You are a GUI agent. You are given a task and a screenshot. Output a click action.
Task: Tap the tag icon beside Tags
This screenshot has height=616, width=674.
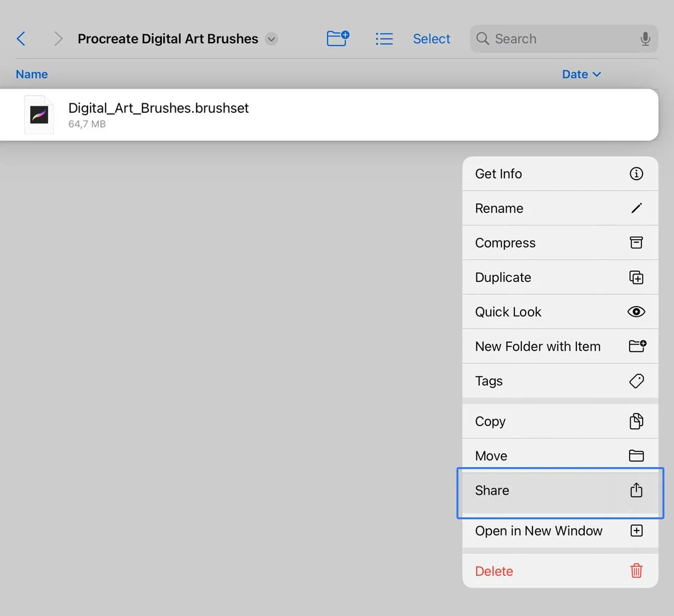tap(636, 381)
